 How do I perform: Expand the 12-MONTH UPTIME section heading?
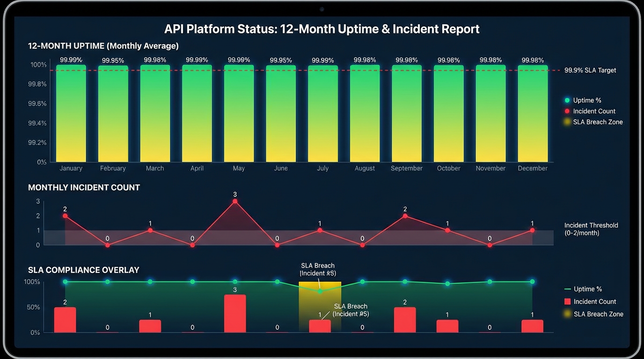coord(103,46)
